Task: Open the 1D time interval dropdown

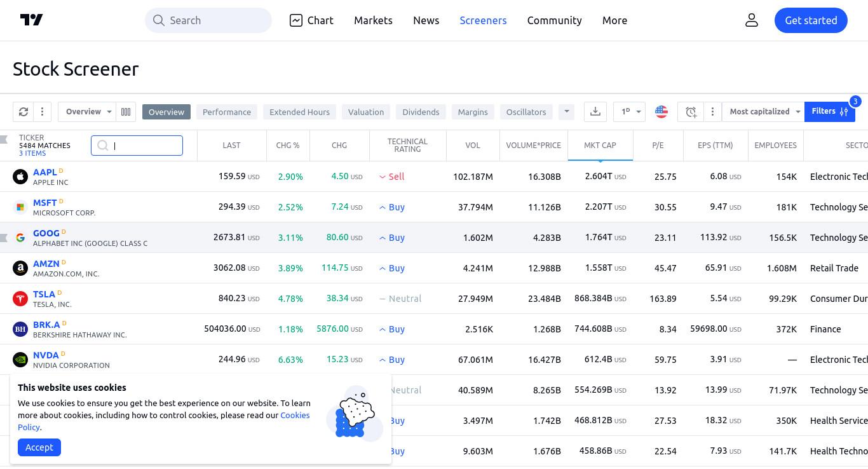Action: pyautogui.click(x=629, y=112)
